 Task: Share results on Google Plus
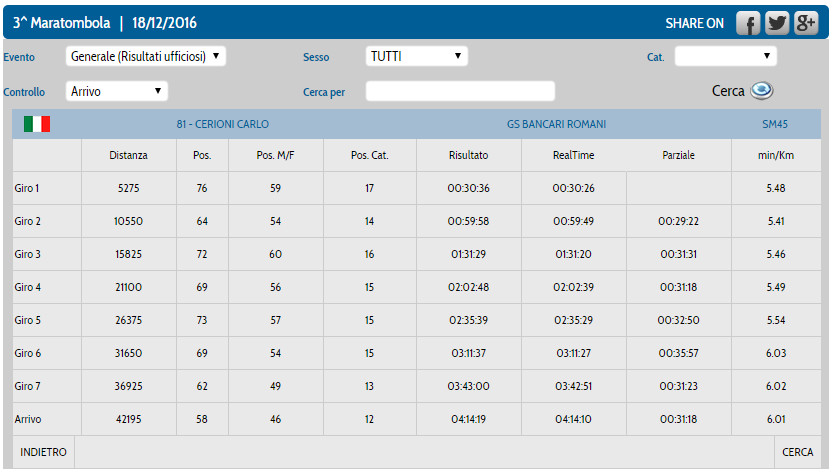coord(806,24)
